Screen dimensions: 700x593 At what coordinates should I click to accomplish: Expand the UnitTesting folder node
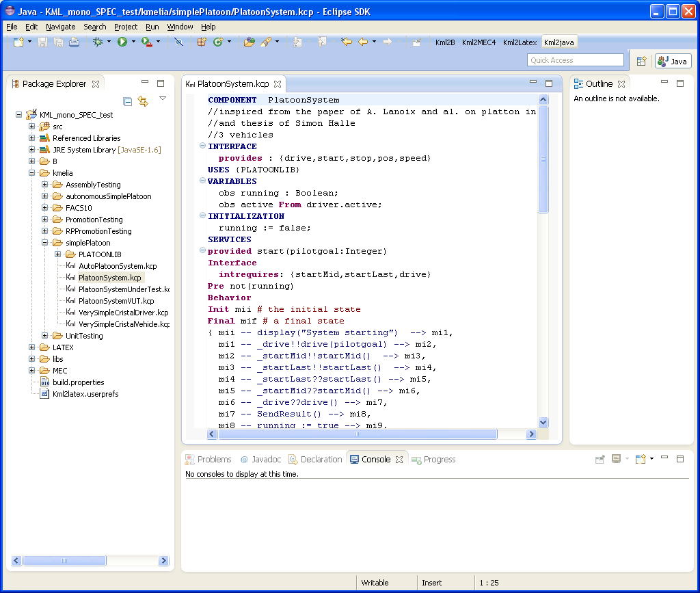click(x=45, y=336)
